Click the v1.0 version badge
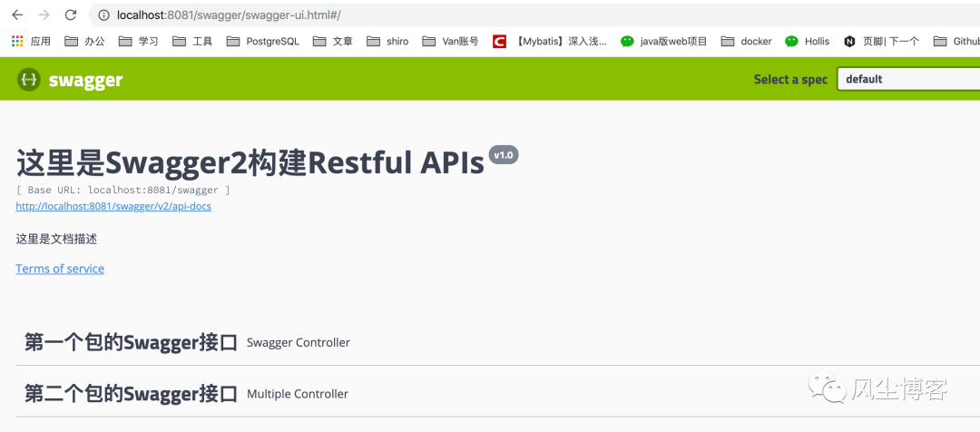 (x=503, y=154)
